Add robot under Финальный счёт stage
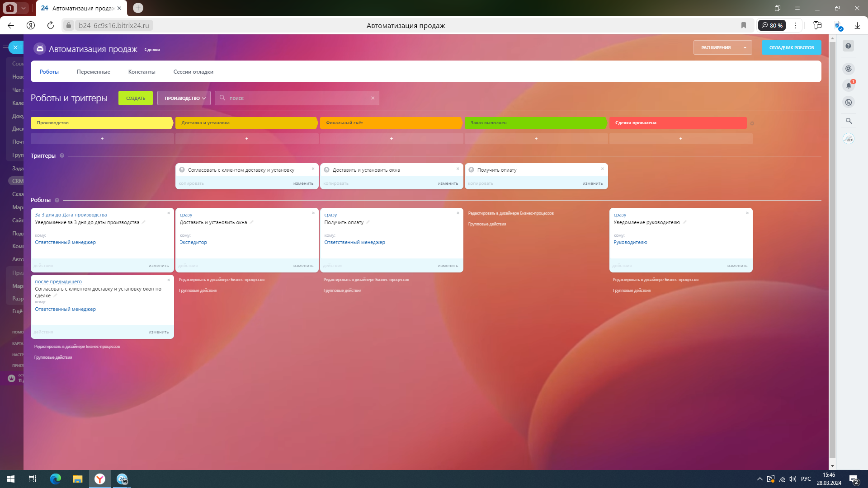Screen dimensions: 868x488 tap(391, 139)
